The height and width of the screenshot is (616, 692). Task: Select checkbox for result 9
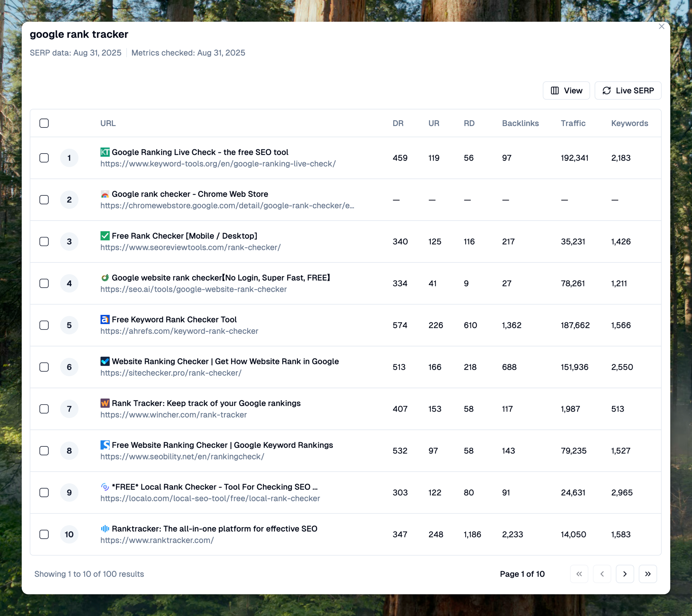pyautogui.click(x=44, y=492)
